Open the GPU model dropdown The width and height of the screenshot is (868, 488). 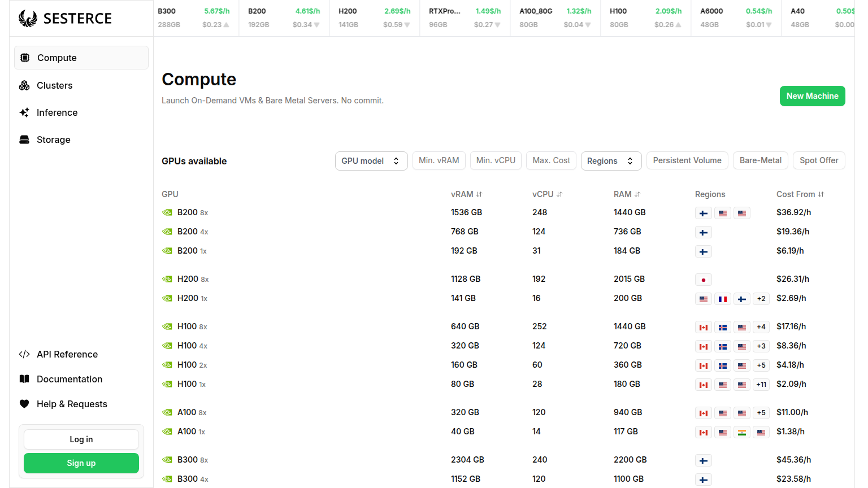371,161
